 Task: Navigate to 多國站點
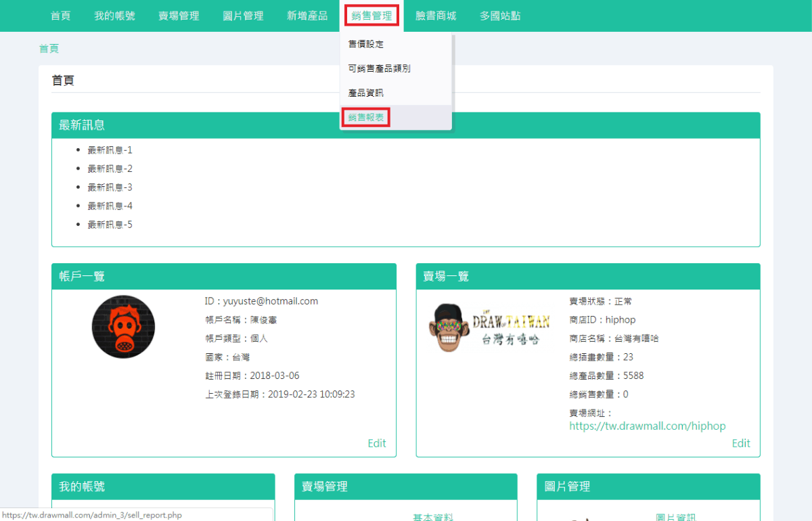click(499, 15)
